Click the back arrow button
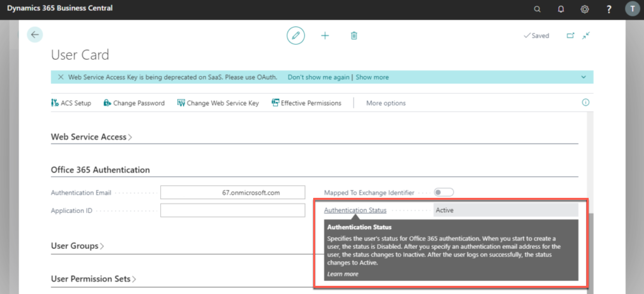The width and height of the screenshot is (644, 294). (35, 35)
